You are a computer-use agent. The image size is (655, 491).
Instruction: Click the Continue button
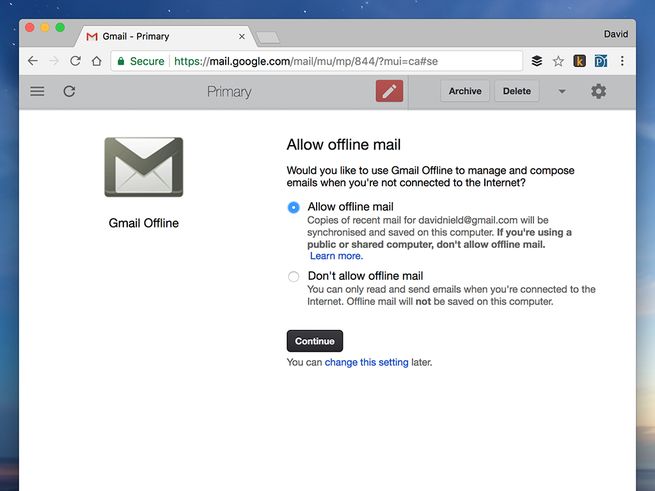point(315,341)
